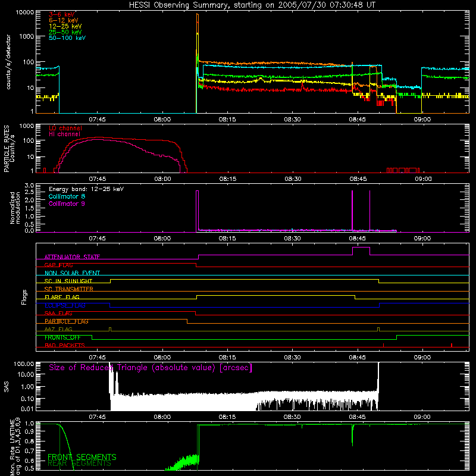Click the orange 6-12 keV spike peak
Screen dimensions: 476x476
[198, 14]
